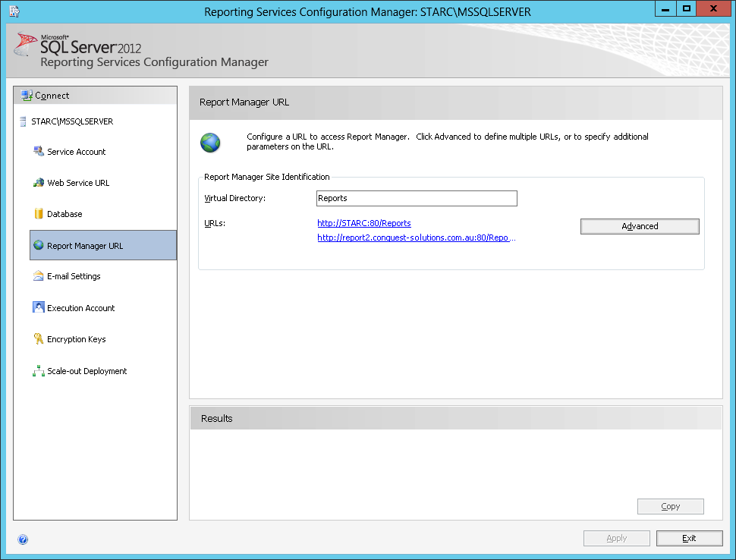Click the Encryption Keys icon
736x560 pixels.
pos(39,338)
